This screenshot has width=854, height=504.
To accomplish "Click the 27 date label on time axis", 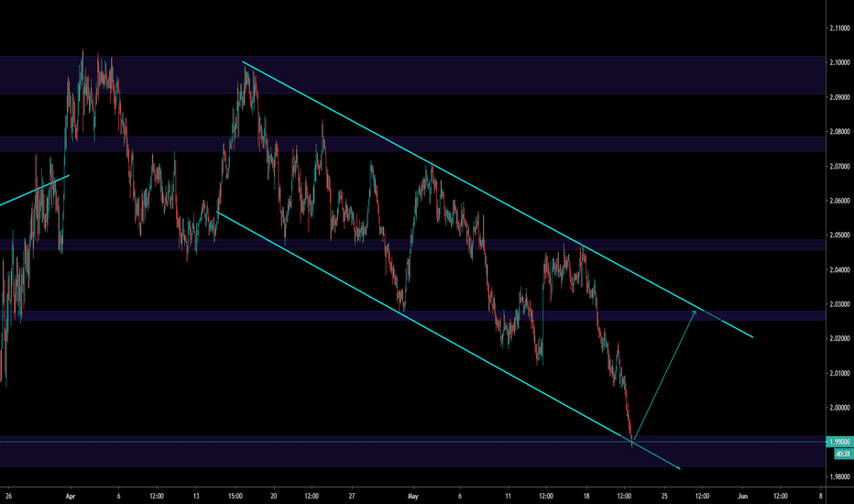I will 352,496.
